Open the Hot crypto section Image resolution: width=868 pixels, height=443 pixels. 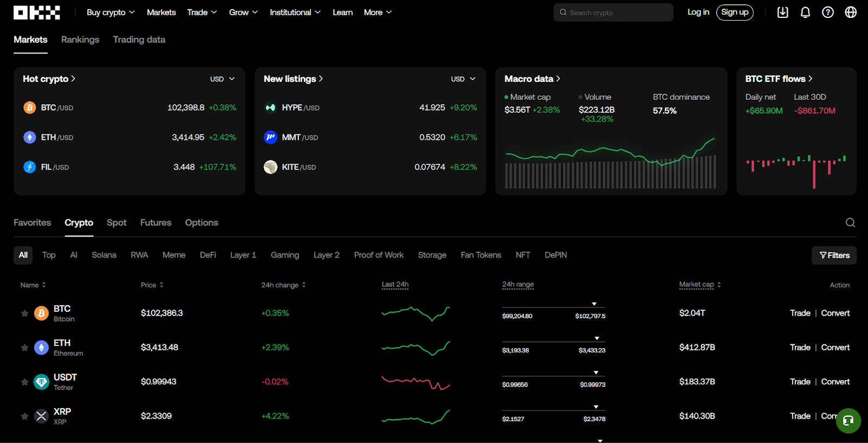click(x=49, y=79)
